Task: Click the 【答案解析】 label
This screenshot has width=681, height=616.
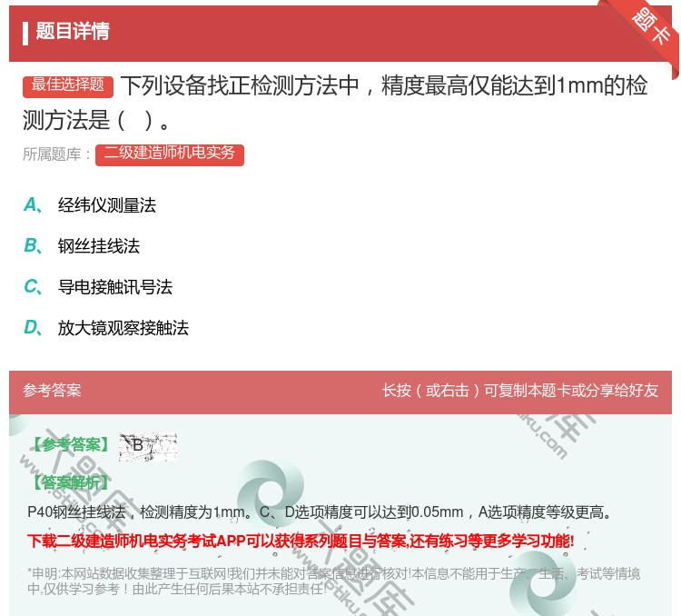Action: pyautogui.click(x=71, y=482)
